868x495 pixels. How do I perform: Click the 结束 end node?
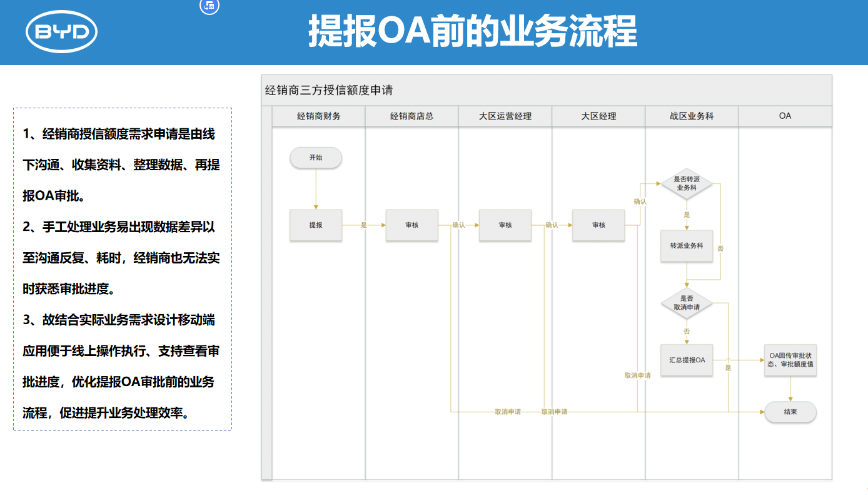click(x=790, y=412)
